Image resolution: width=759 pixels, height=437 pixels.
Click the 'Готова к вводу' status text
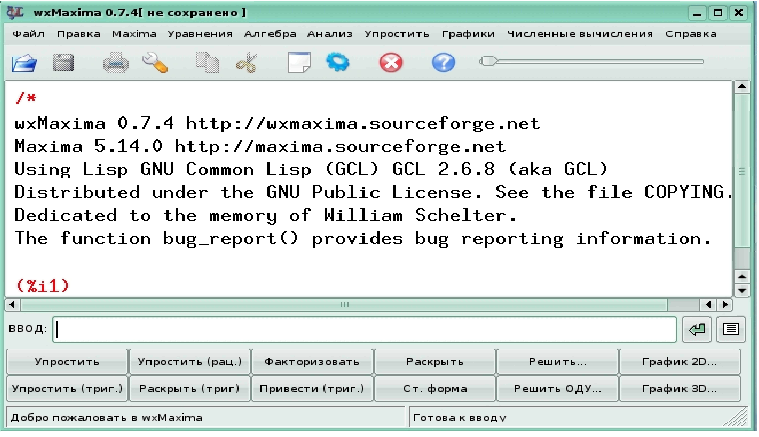click(460, 418)
